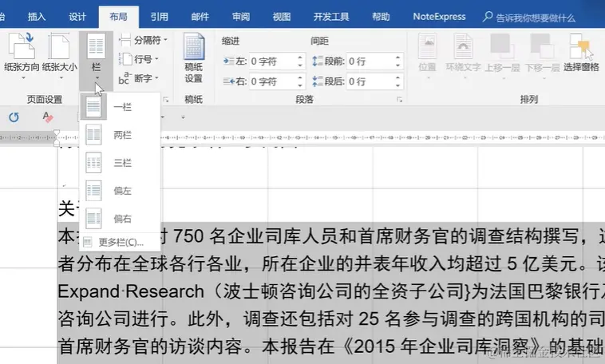This screenshot has width=605, height=364.
Task: Open the 页面设置 page setup dialog launcher
Action: pyautogui.click(x=166, y=100)
